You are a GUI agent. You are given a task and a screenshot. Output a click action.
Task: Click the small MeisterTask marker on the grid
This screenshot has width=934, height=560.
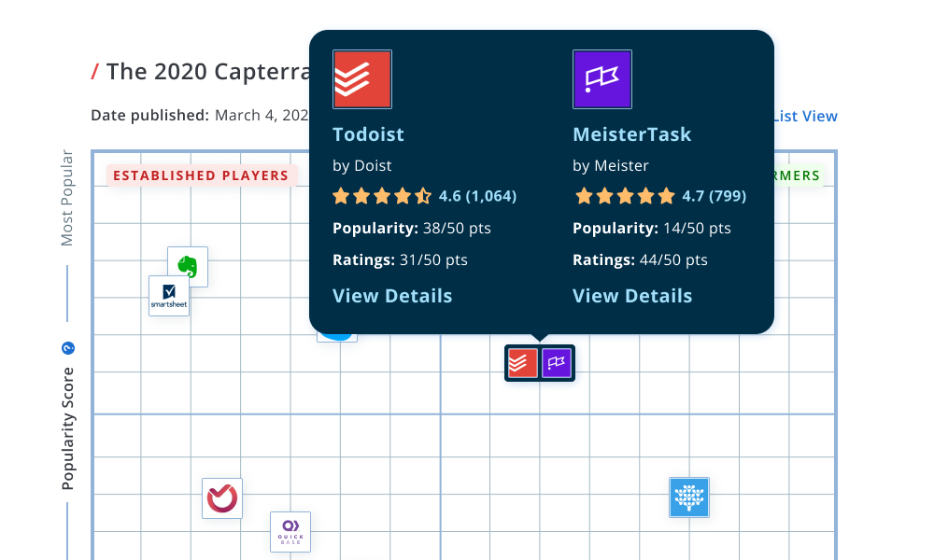click(558, 362)
